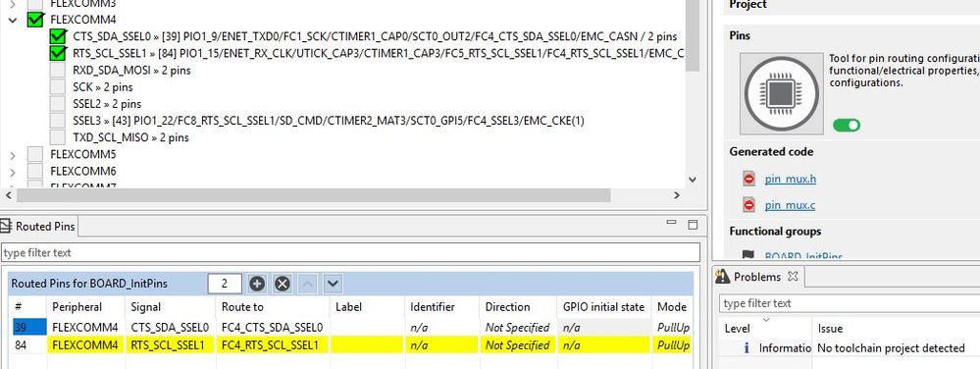The height and width of the screenshot is (369, 980).
Task: Select pin number 84 cell
Action: pyautogui.click(x=29, y=345)
